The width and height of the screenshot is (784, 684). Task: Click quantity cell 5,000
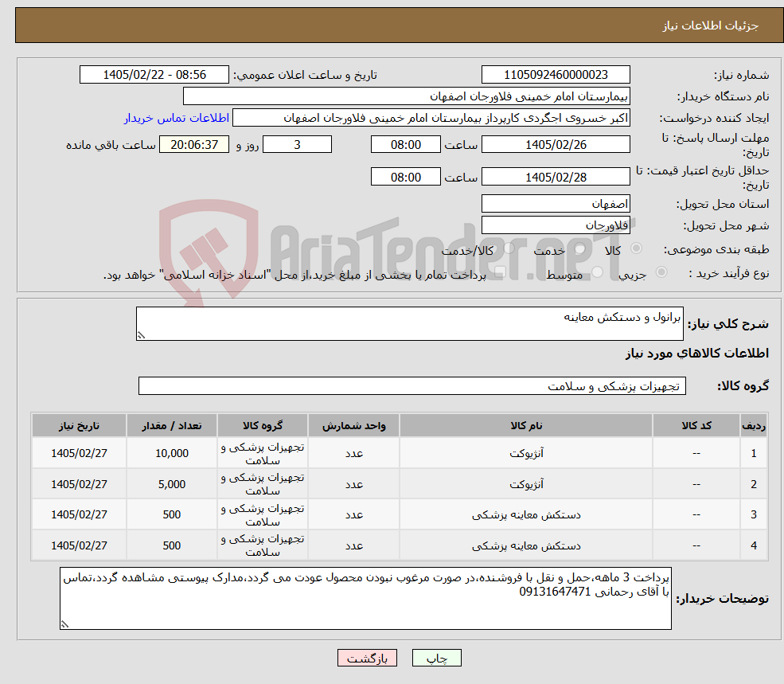click(171, 484)
